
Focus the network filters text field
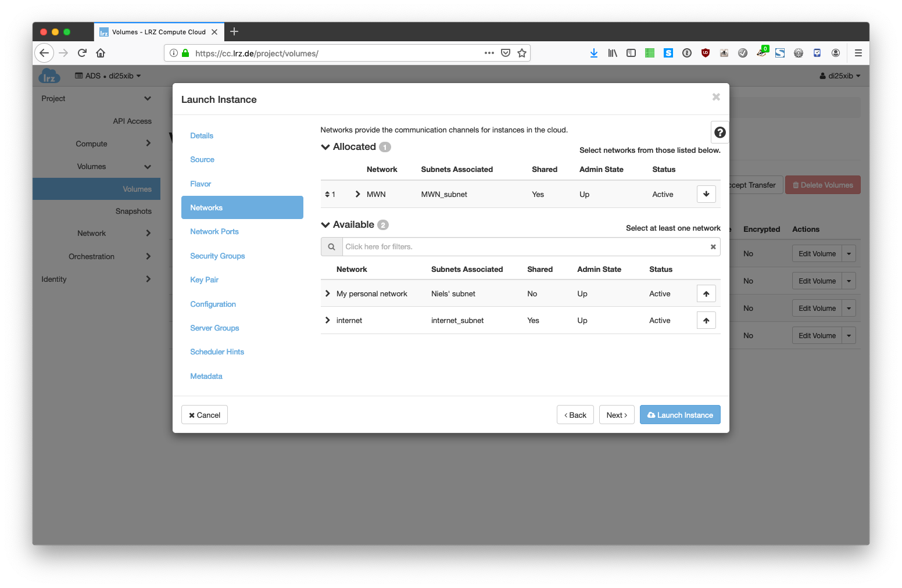point(523,247)
